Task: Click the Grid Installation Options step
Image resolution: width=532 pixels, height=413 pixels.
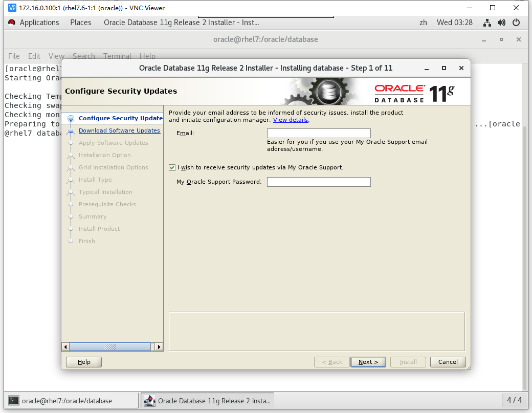Action: click(x=114, y=167)
